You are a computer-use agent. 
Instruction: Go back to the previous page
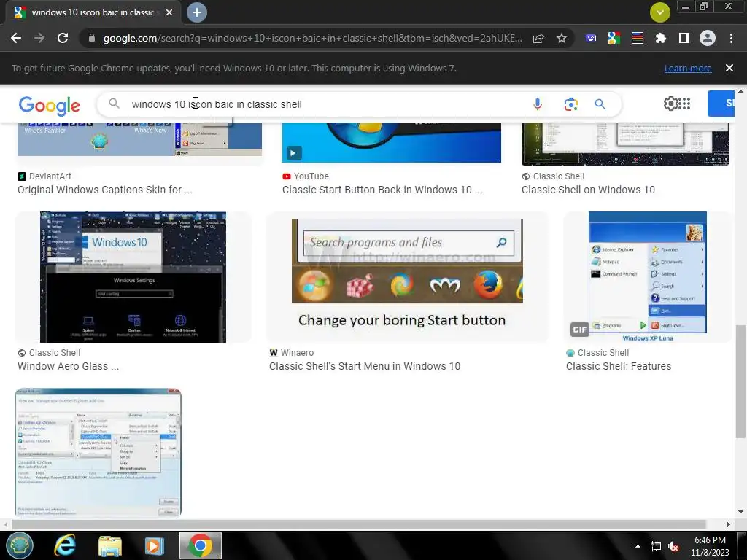pos(16,38)
